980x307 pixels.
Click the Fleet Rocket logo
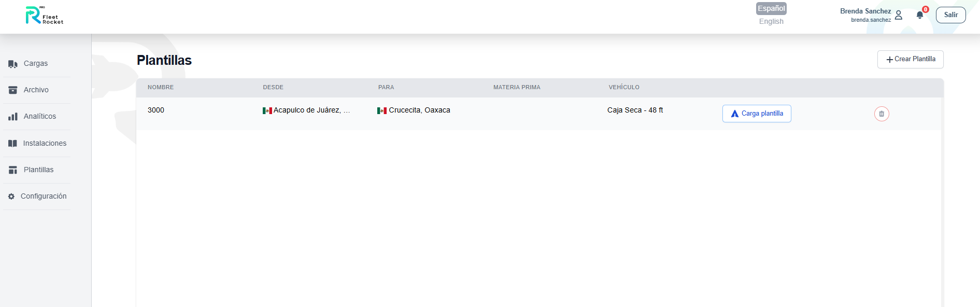tap(45, 16)
